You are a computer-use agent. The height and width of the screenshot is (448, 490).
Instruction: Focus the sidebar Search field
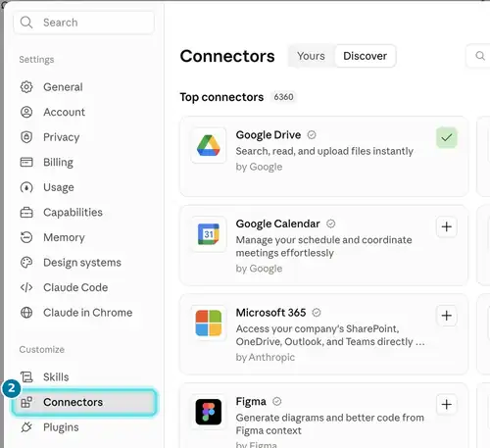83,23
